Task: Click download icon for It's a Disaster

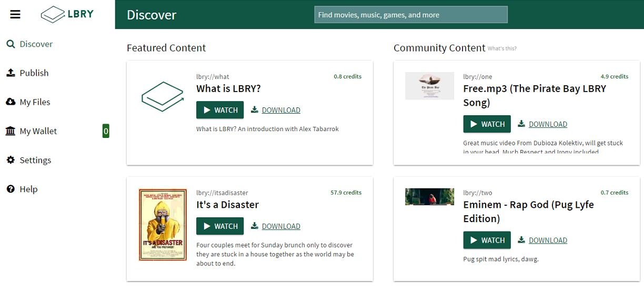Action: coord(255,226)
